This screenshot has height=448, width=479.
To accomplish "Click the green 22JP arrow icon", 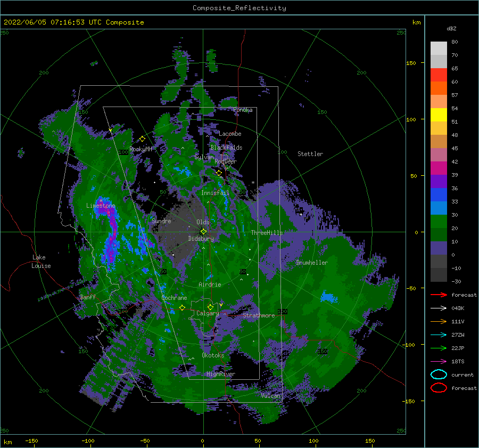I will pos(439,348).
